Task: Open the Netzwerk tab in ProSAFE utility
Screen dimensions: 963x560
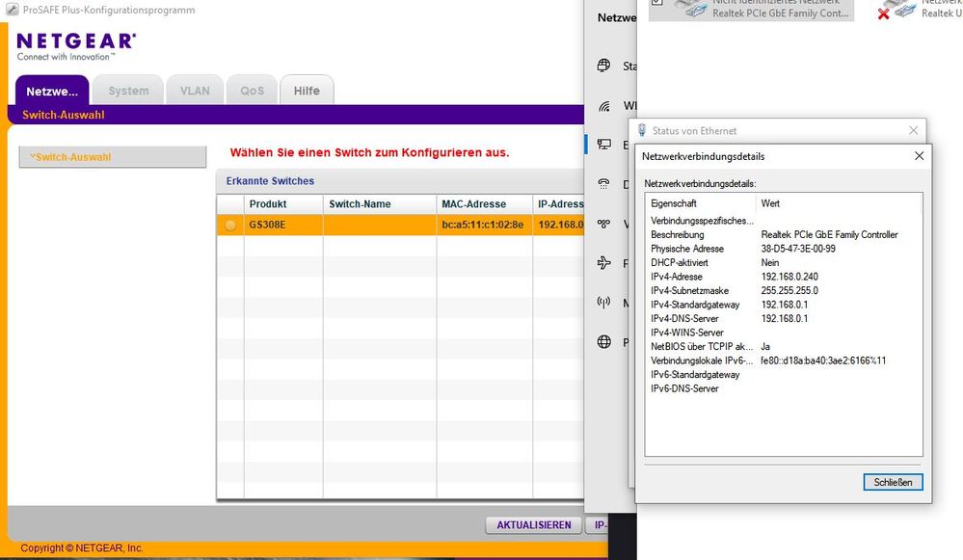Action: click(x=52, y=91)
